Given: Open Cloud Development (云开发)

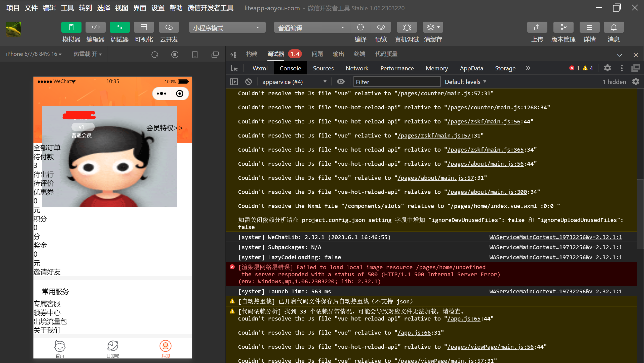Looking at the screenshot, I should pos(169,27).
